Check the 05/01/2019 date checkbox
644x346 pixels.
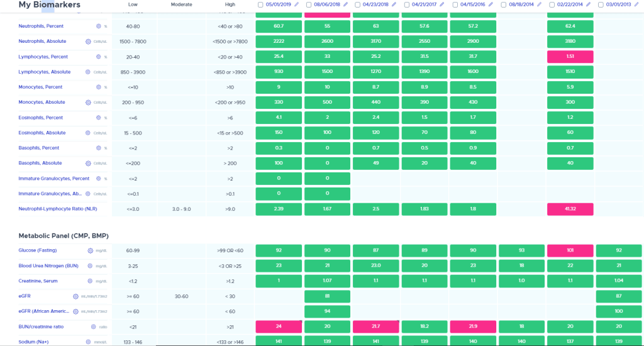pos(260,5)
